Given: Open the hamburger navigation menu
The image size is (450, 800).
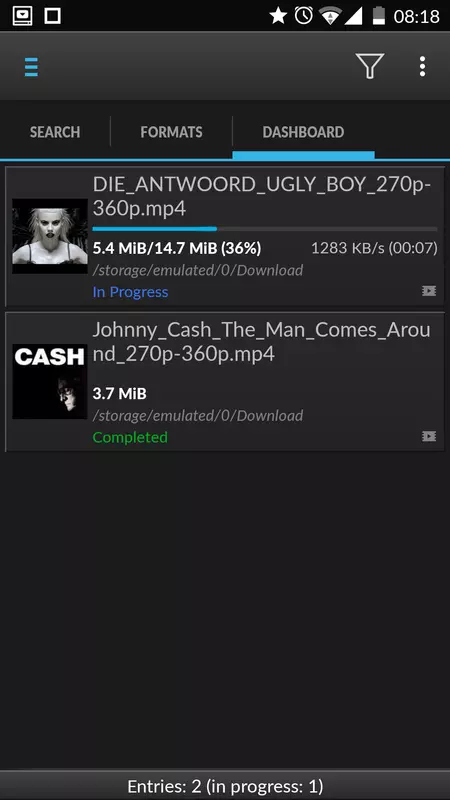Looking at the screenshot, I should pos(31,67).
